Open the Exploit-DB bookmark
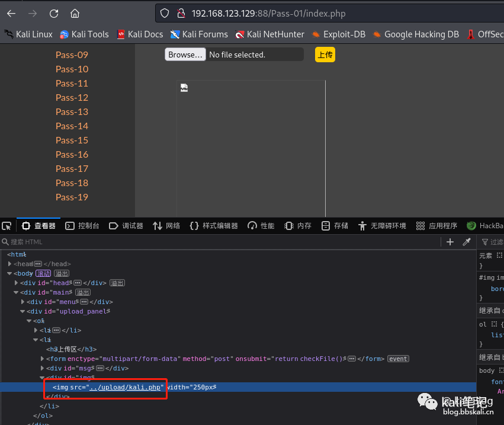Viewport: 504px width, 425px height. [x=339, y=34]
